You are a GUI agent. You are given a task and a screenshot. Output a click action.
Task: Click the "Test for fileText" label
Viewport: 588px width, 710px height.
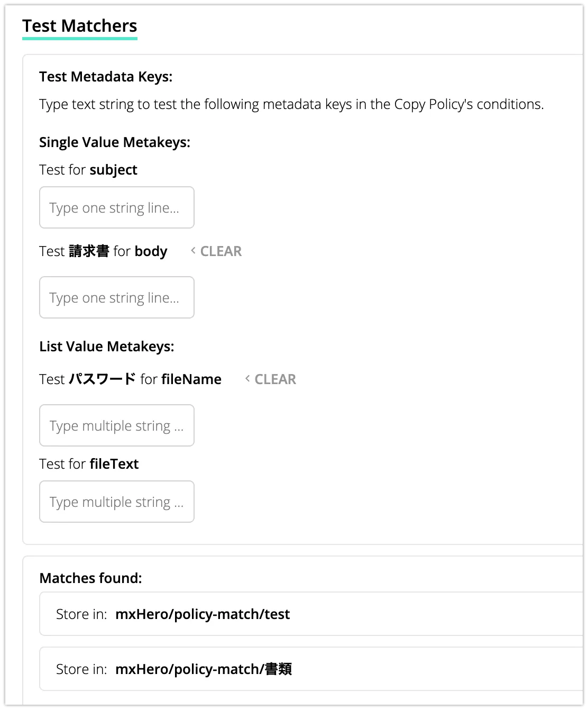[x=89, y=464]
